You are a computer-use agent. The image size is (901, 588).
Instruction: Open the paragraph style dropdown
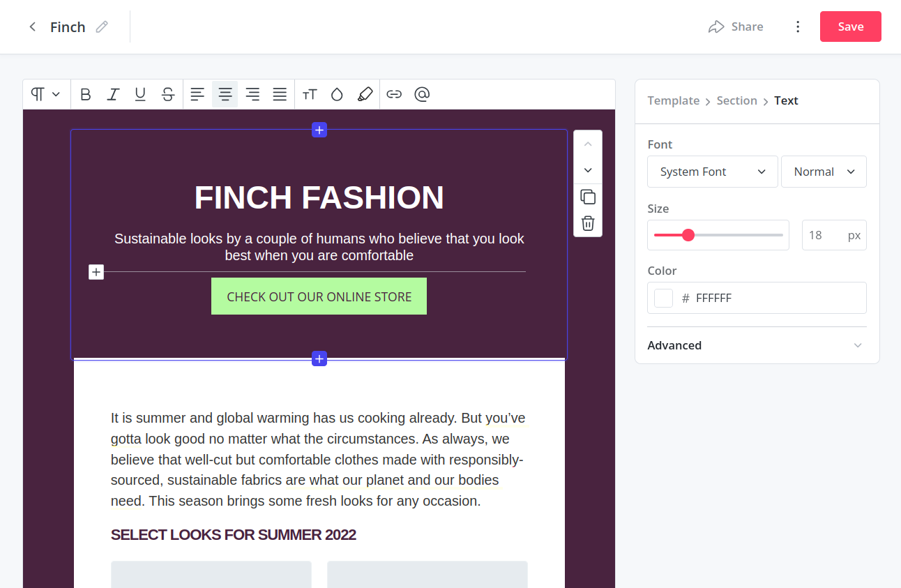click(46, 94)
